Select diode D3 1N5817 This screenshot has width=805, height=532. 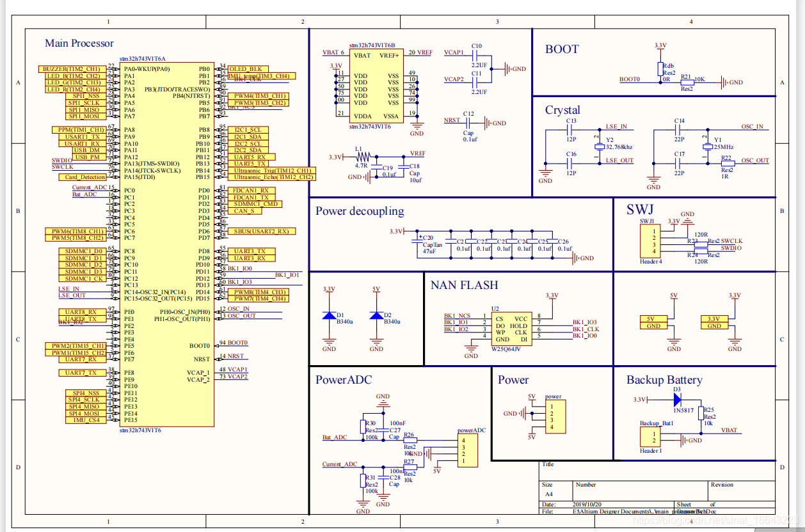(678, 400)
